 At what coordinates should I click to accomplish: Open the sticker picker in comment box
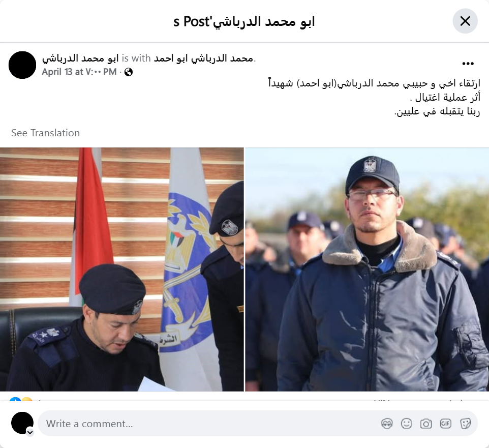[x=465, y=424]
